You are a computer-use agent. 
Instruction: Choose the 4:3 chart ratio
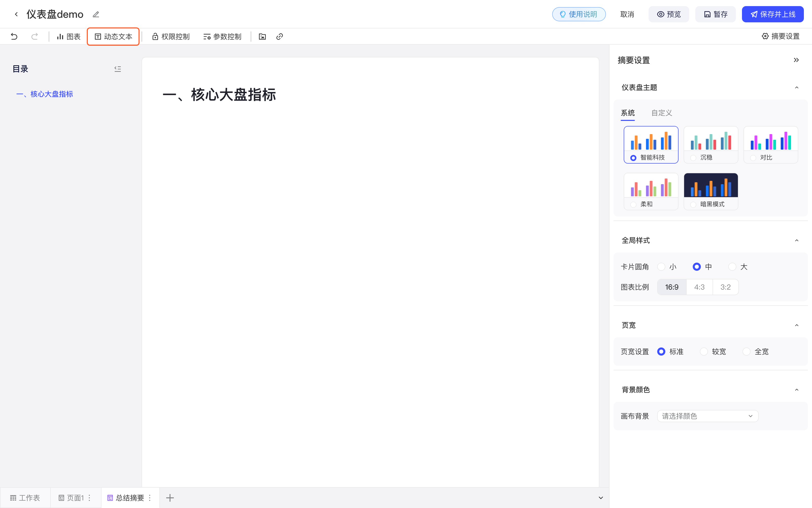click(x=699, y=287)
